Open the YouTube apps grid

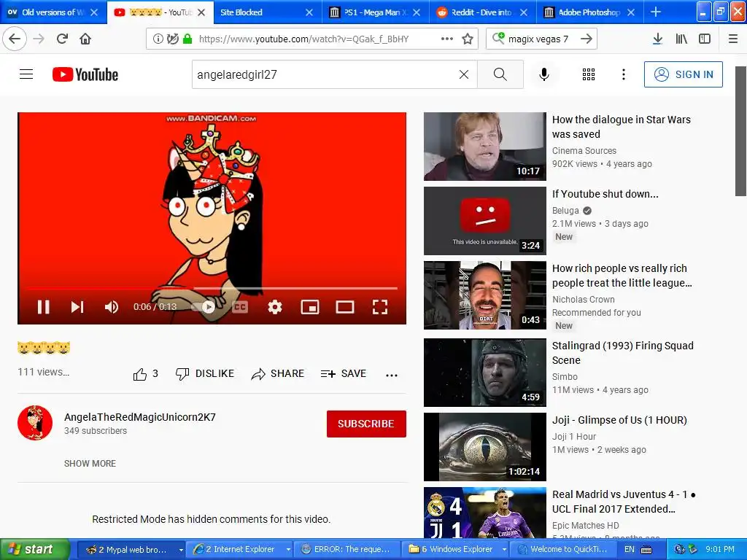point(589,74)
